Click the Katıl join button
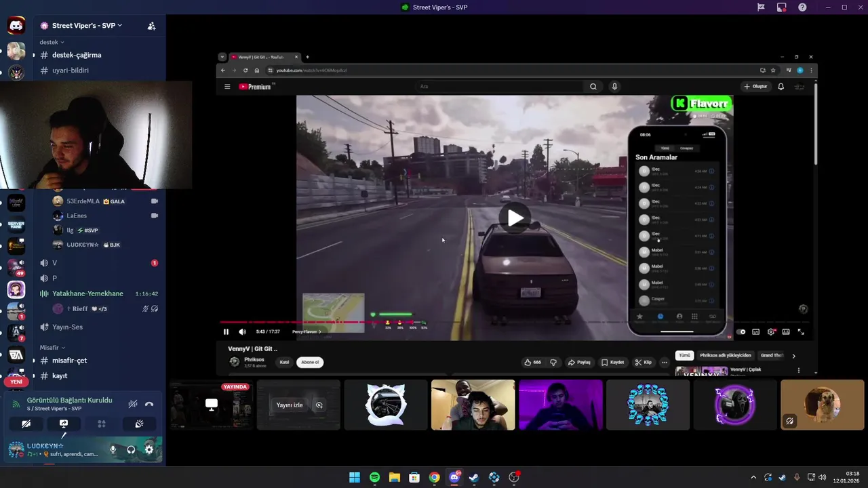The width and height of the screenshot is (868, 488). point(284,362)
